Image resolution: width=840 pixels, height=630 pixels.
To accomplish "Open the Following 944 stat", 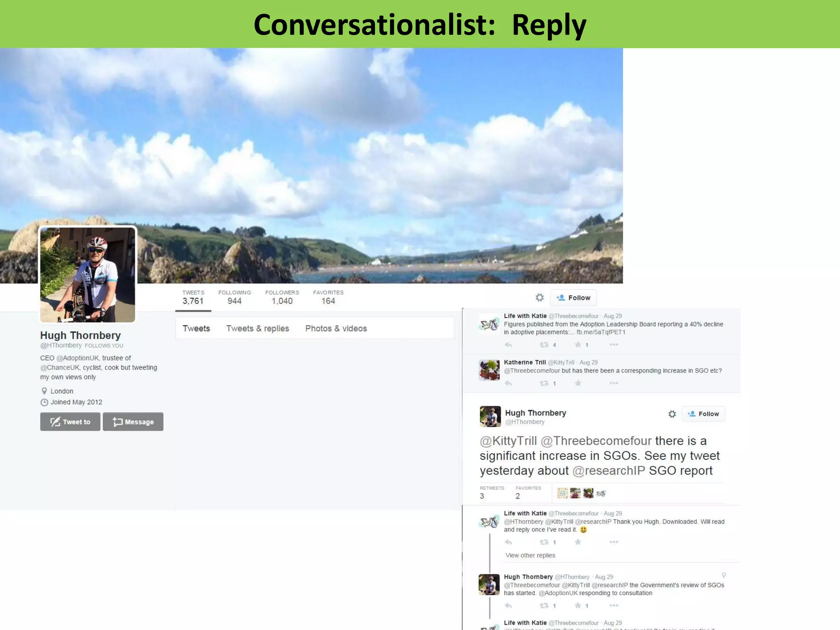I will (x=234, y=297).
